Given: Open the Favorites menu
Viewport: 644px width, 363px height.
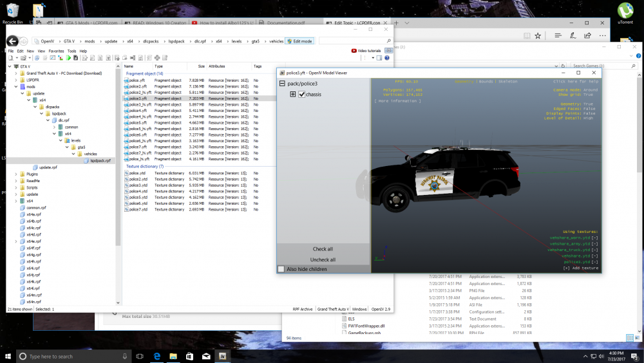Looking at the screenshot, I should [x=56, y=51].
